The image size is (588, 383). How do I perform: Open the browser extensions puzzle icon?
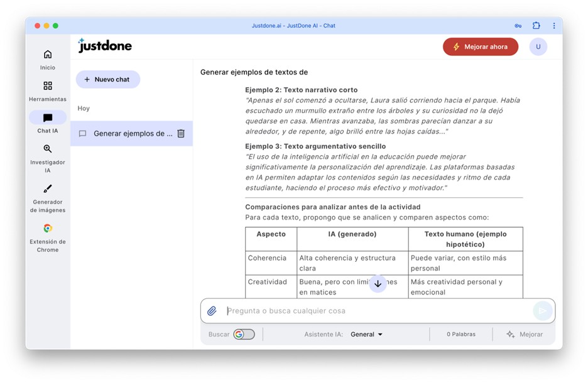tap(536, 25)
